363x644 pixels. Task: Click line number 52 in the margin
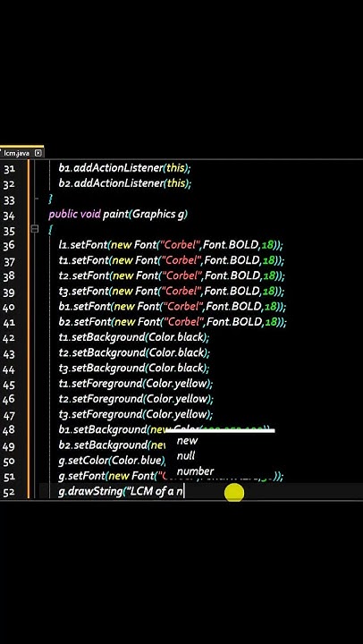[x=9, y=492]
